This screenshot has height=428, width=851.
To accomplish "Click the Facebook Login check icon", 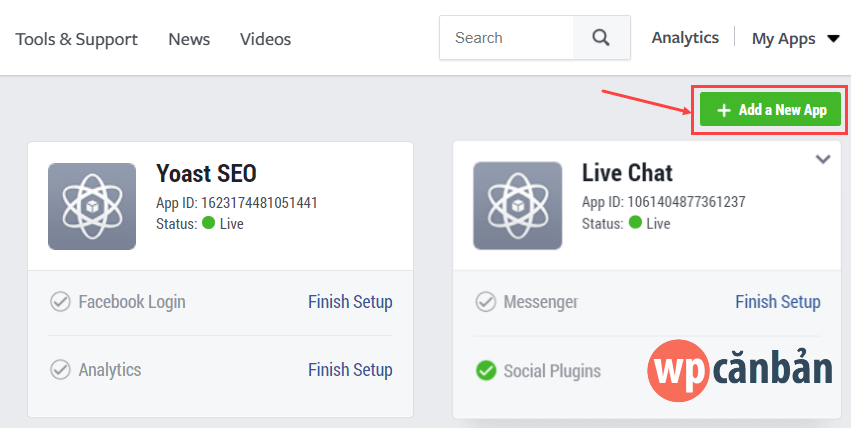I will (60, 302).
